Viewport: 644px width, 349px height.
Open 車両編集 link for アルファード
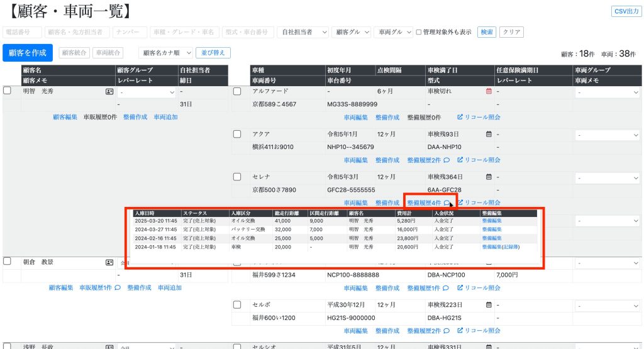[x=356, y=118]
